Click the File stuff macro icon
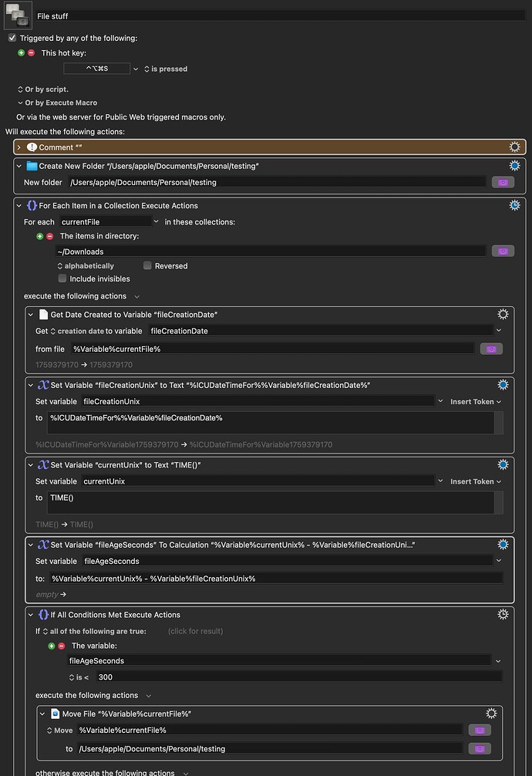Screen dimensions: 532x776 [x=17, y=15]
